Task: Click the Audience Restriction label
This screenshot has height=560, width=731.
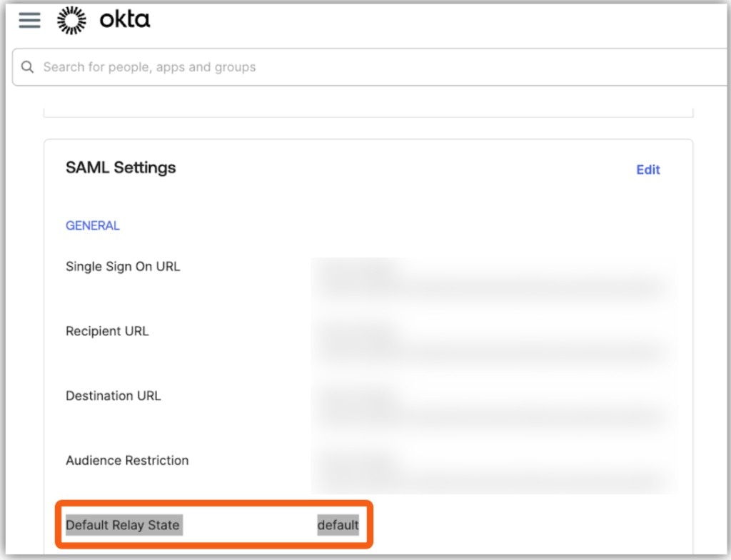Action: [x=127, y=460]
